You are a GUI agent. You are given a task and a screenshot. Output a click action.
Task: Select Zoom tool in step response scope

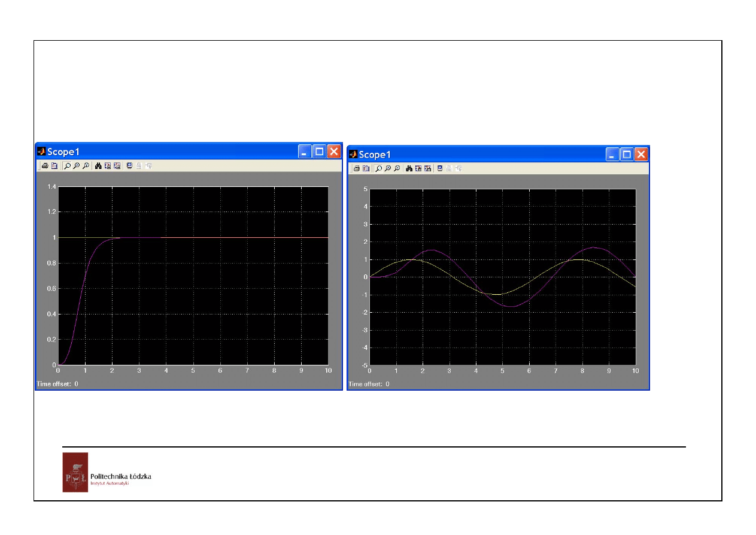coord(68,166)
